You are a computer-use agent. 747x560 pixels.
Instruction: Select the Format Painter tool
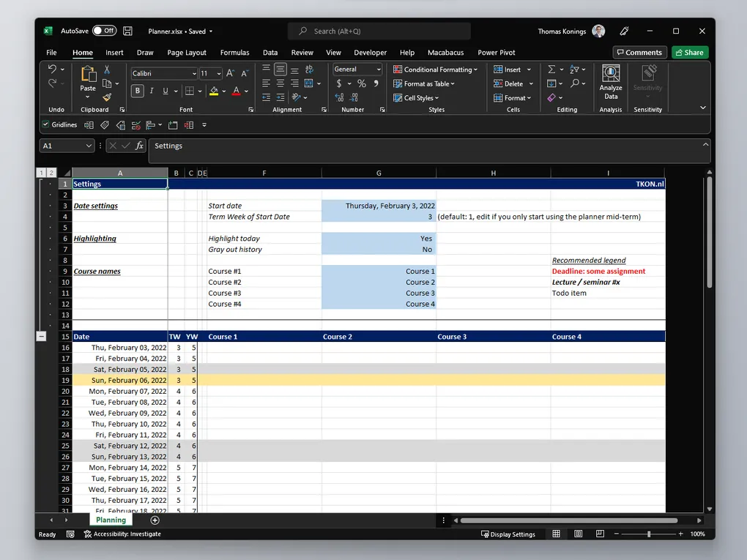[x=105, y=96]
